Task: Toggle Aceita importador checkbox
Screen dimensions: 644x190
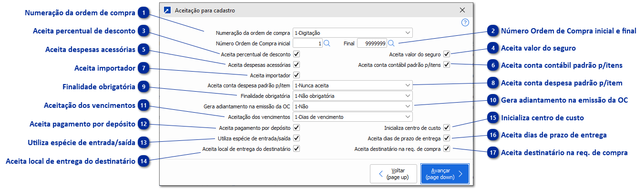Action: (296, 75)
